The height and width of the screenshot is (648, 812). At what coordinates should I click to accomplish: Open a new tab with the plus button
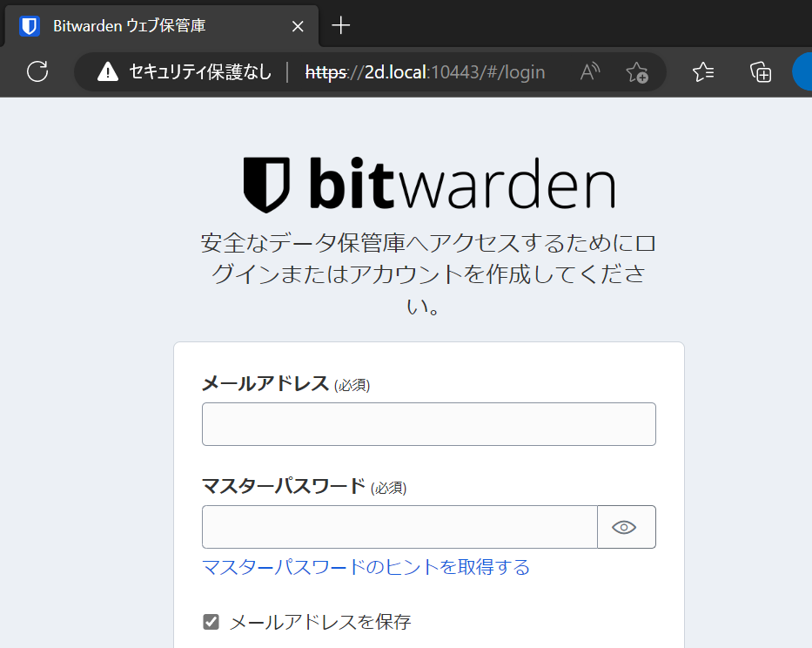pyautogui.click(x=341, y=25)
